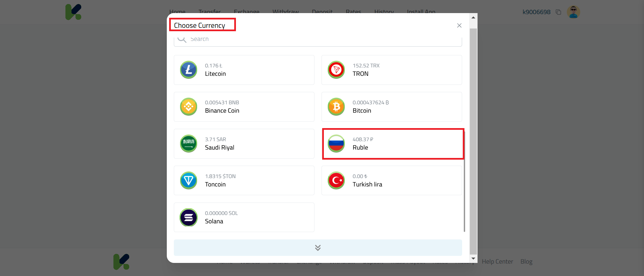The width and height of the screenshot is (644, 276).
Task: Click the header logo
Action: [73, 12]
